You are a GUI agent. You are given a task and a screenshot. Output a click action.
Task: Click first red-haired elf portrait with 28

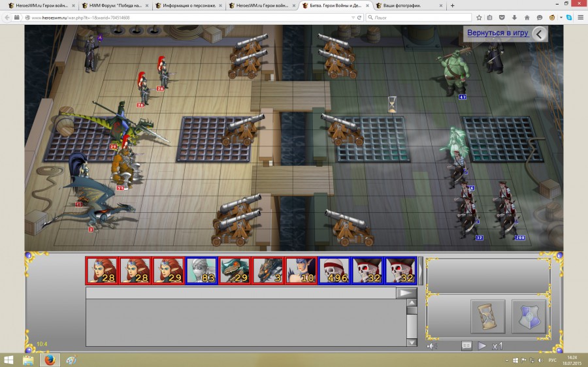coord(102,270)
